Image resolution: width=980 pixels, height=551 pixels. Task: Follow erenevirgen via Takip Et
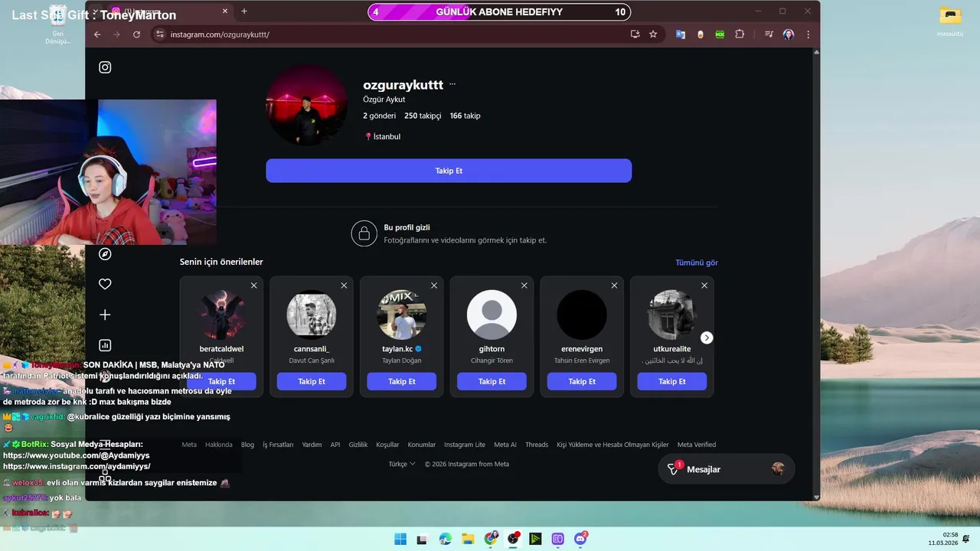582,381
